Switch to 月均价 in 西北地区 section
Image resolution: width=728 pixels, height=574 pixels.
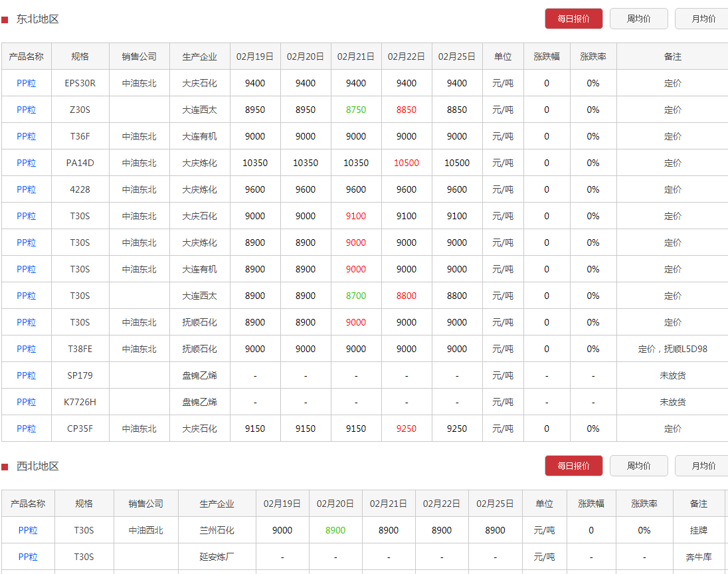click(703, 466)
